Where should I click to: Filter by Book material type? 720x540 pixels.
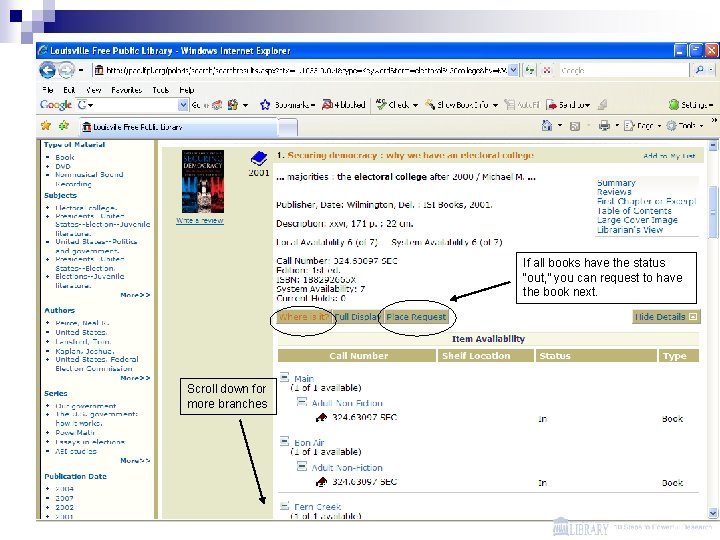pyautogui.click(x=65, y=157)
